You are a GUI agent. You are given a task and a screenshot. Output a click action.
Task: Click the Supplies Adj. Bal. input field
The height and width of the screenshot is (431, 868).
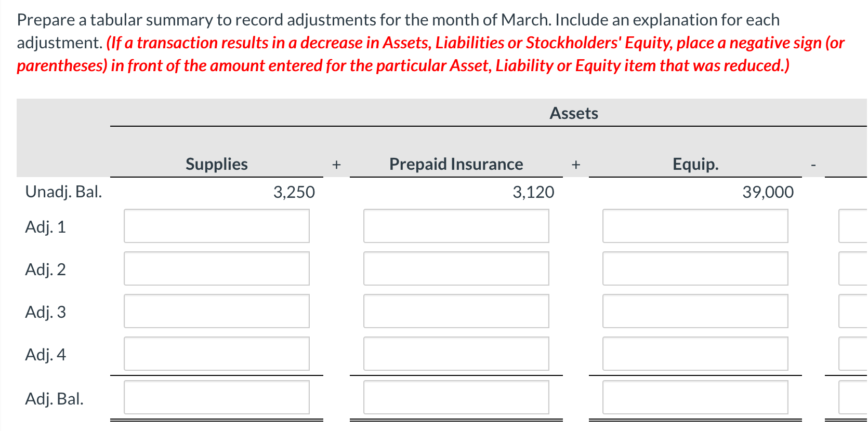point(216,397)
